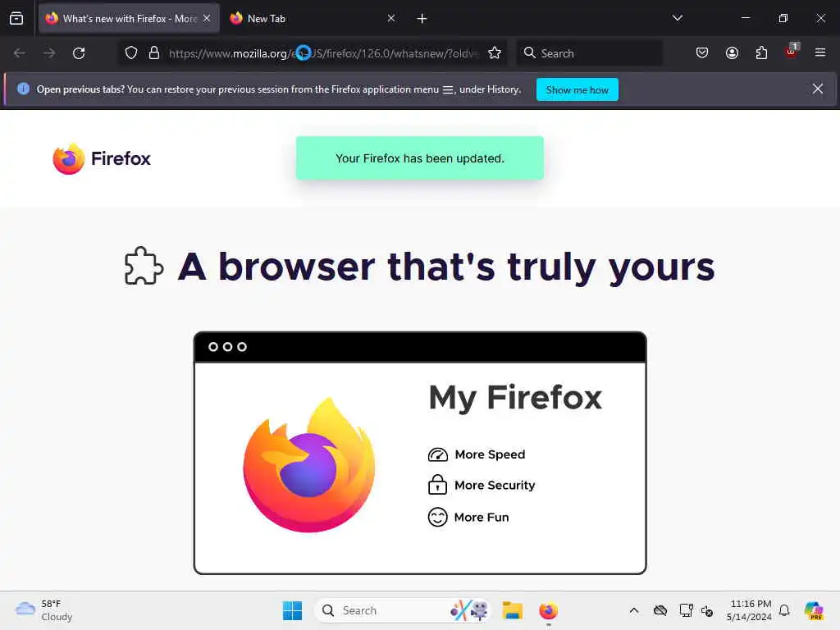The image size is (840, 630).
Task: Dismiss the restore session notification bar
Action: pyautogui.click(x=818, y=89)
